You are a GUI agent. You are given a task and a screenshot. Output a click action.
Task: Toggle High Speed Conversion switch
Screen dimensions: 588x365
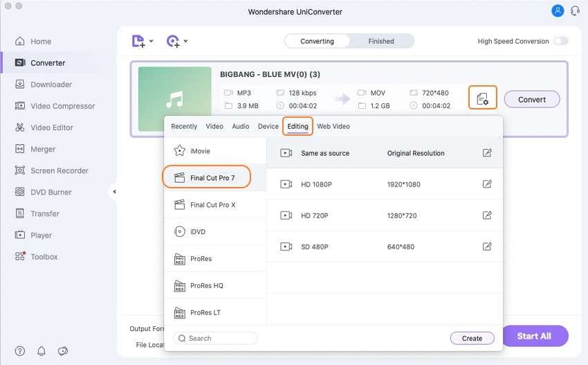click(560, 41)
